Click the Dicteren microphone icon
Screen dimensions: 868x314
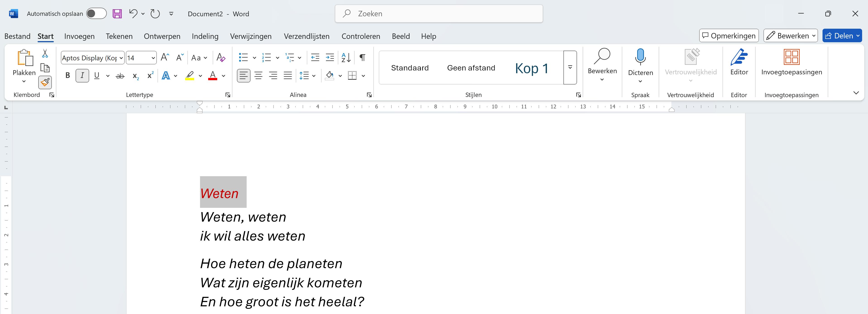640,57
